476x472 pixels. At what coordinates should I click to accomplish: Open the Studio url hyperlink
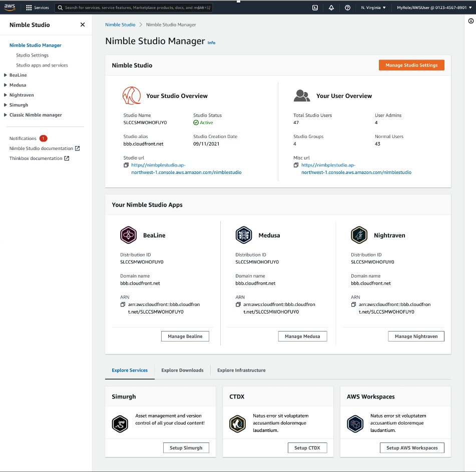click(186, 168)
